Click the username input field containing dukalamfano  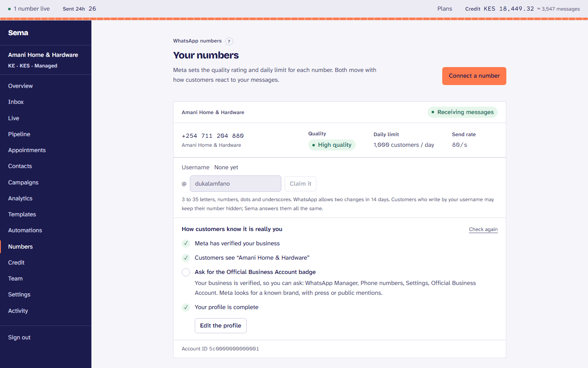coord(236,184)
